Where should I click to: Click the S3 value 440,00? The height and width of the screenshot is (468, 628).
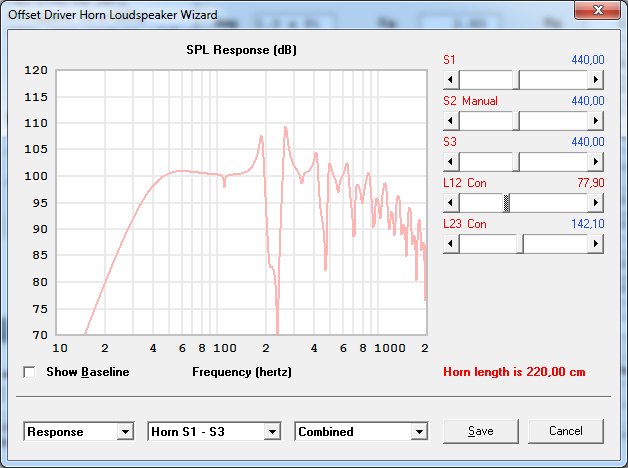[x=588, y=142]
